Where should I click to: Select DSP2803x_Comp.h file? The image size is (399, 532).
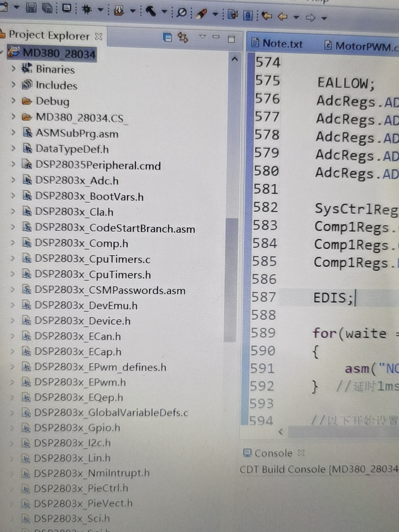[81, 243]
